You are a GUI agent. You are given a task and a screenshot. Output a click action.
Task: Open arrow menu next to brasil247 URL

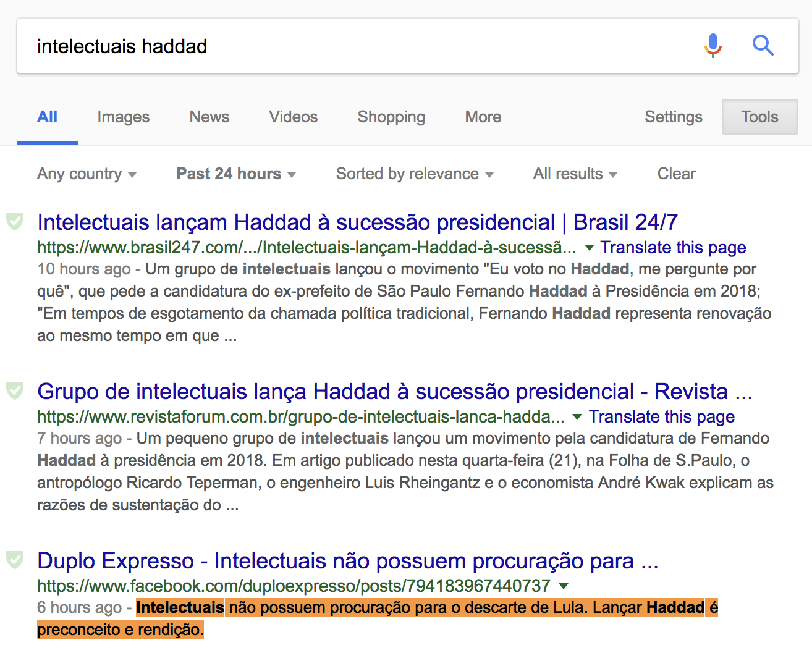(x=590, y=248)
